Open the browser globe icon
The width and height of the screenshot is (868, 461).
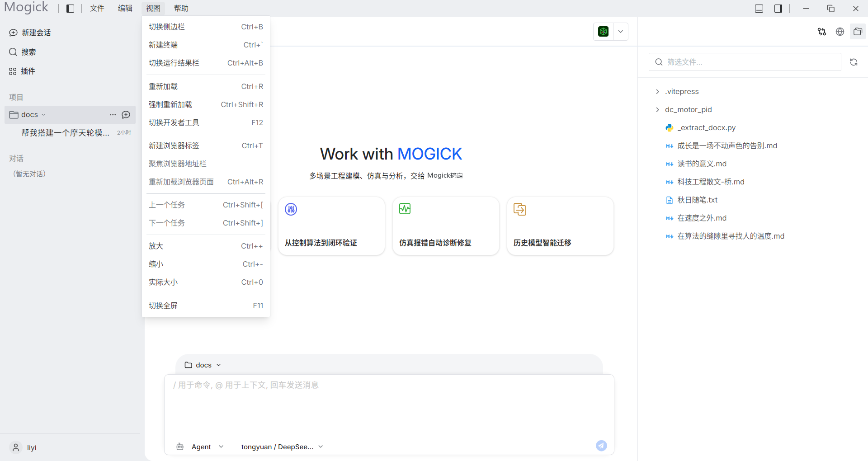coord(840,32)
